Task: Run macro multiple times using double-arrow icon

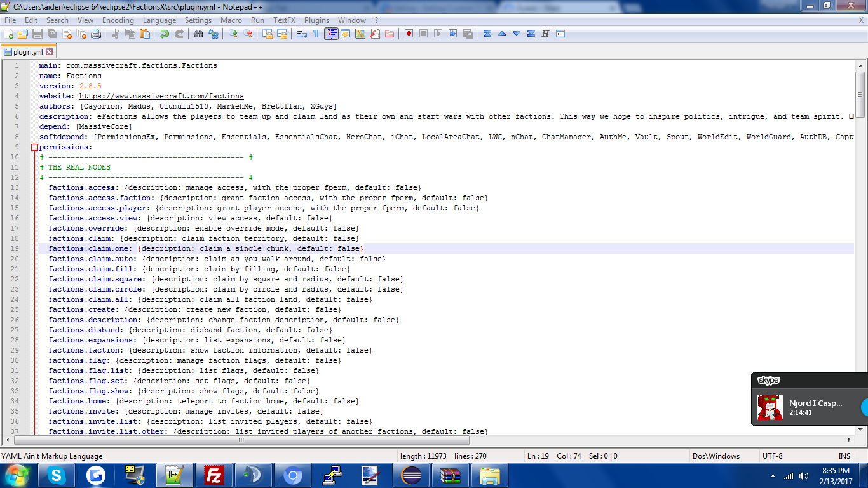Action: [453, 34]
